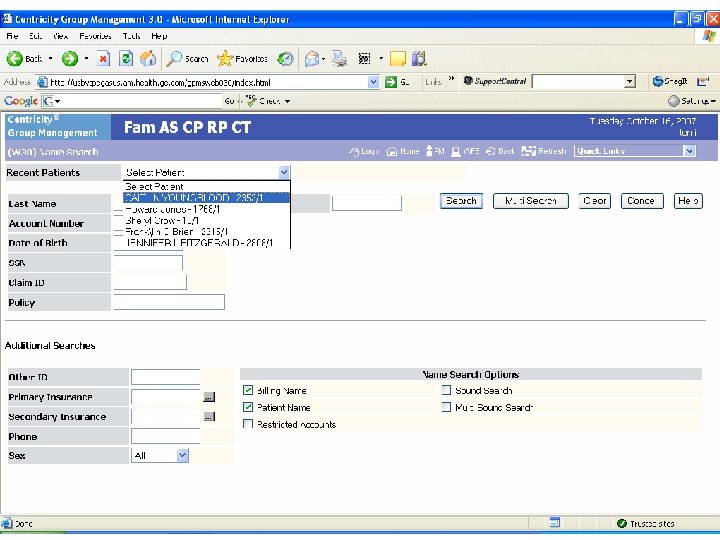720x540 pixels.
Task: Open the Tools menu
Action: 131,36
